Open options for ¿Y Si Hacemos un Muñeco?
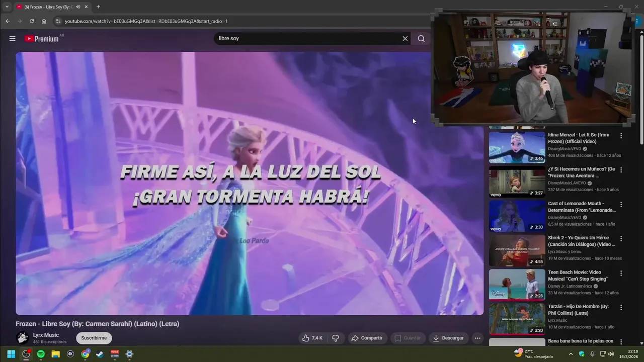The height and width of the screenshot is (362, 644). pyautogui.click(x=621, y=170)
